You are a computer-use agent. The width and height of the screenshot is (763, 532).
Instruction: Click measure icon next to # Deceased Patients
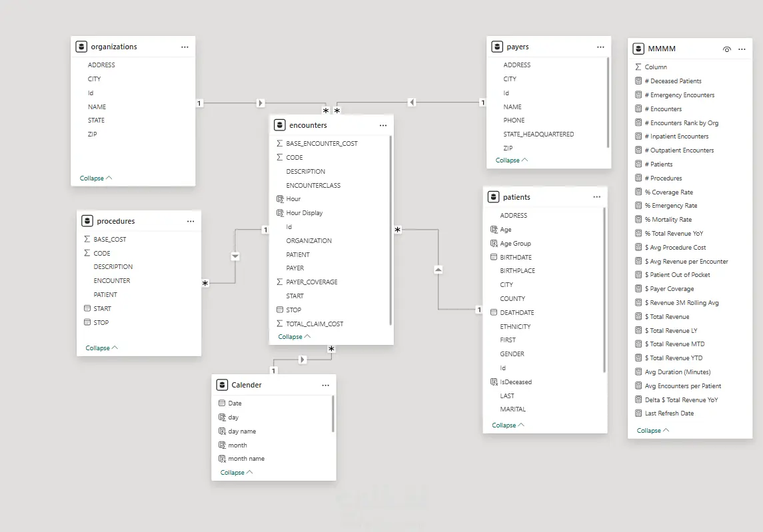638,81
